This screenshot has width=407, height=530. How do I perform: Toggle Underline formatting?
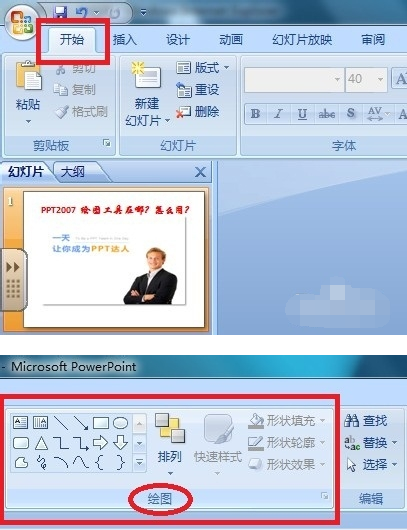[302, 114]
